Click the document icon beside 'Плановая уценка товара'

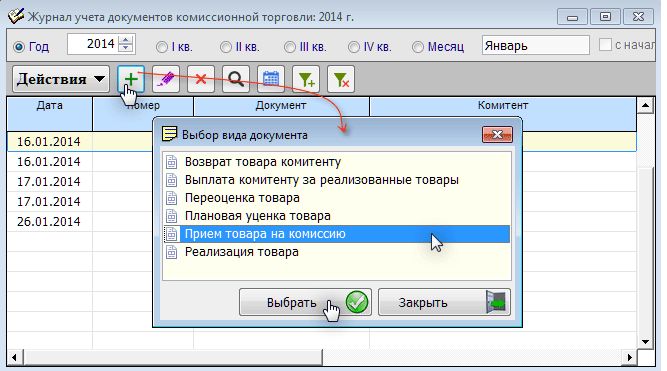(x=171, y=216)
